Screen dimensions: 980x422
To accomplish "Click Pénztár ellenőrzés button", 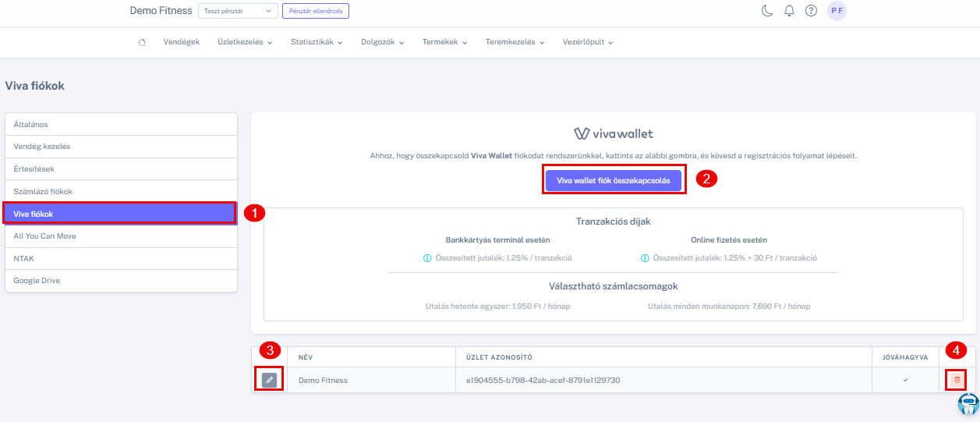I will 316,11.
